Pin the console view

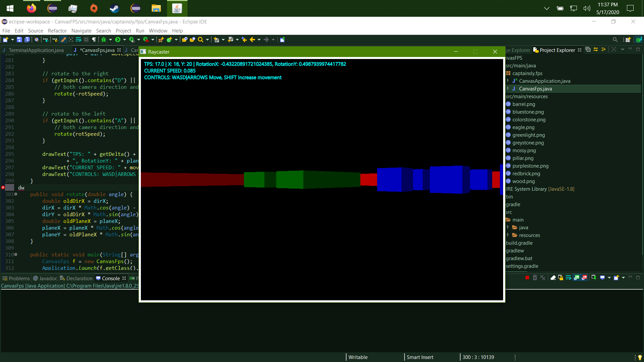pyautogui.click(x=594, y=278)
